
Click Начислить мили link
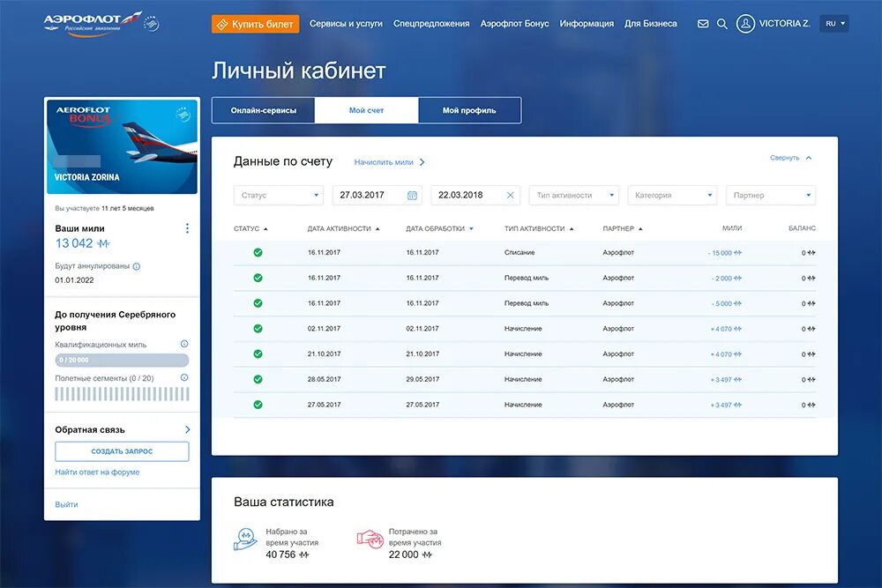(x=389, y=162)
